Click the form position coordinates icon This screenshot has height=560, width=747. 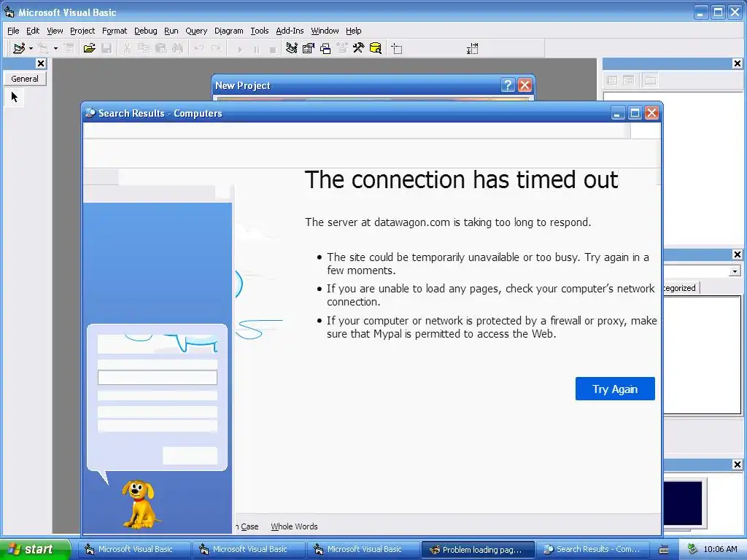point(397,49)
